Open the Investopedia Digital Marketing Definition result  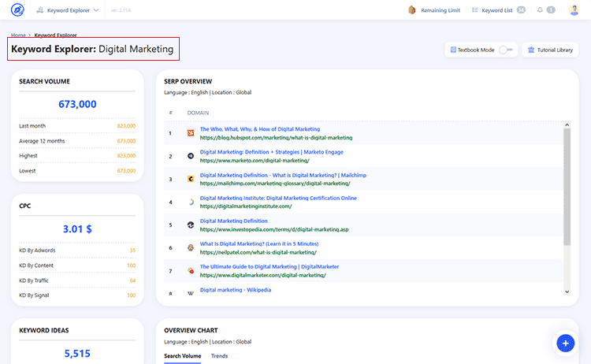point(234,221)
